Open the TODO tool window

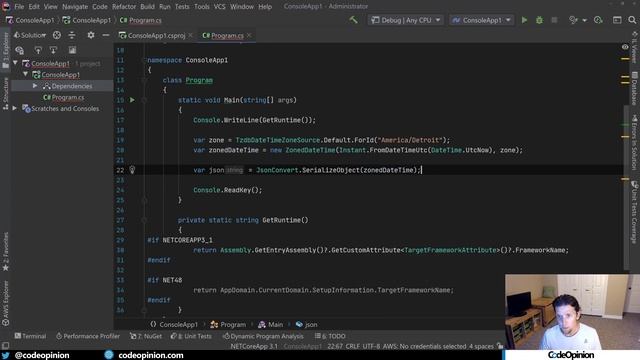330,336
